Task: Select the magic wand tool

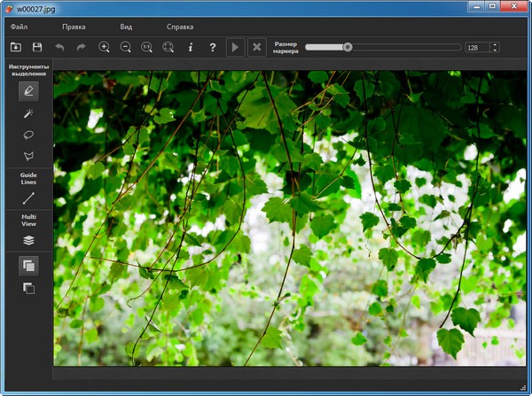Action: 28,113
